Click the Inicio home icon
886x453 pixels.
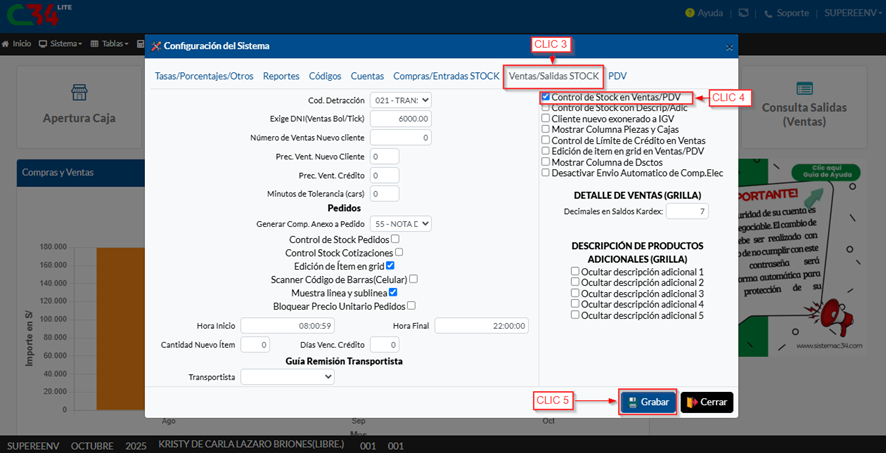coord(5,44)
